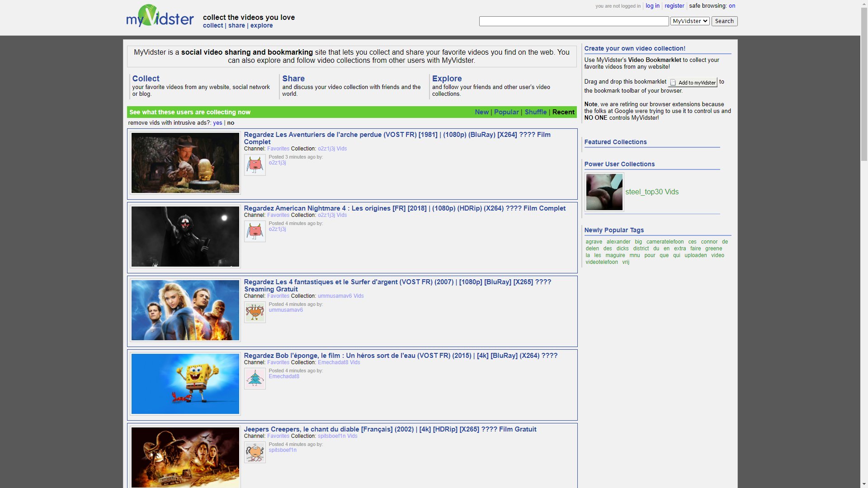
Task: Open Regardez Bob l'éponge le film title
Action: click(x=401, y=356)
